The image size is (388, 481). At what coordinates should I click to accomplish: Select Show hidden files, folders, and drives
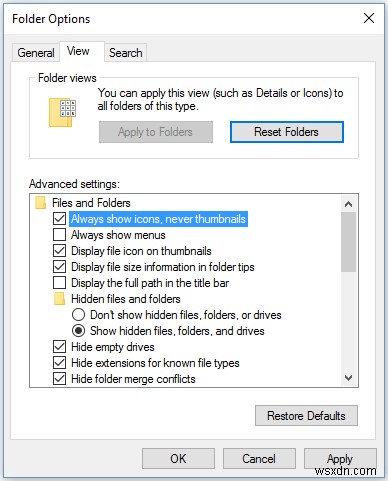pos(78,331)
